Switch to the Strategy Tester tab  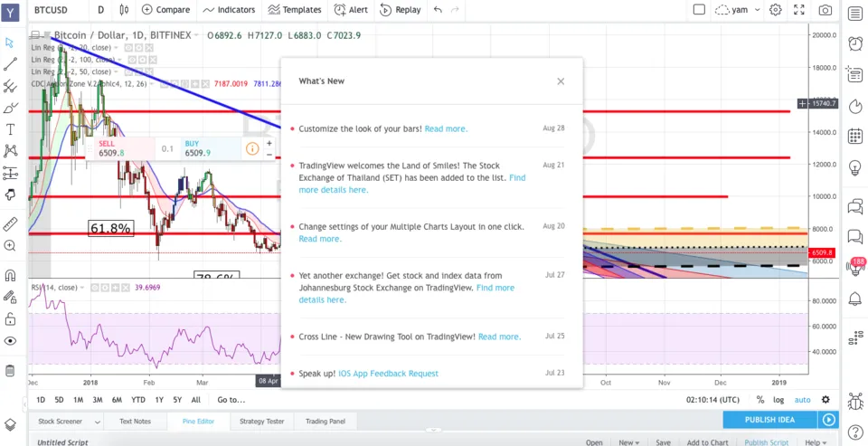(262, 421)
